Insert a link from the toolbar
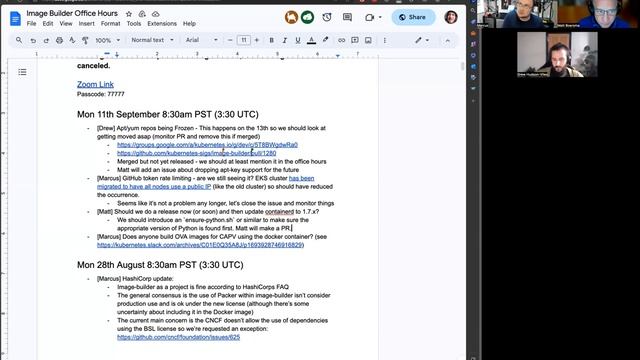Viewport: 640px width, 360px height. click(342, 40)
